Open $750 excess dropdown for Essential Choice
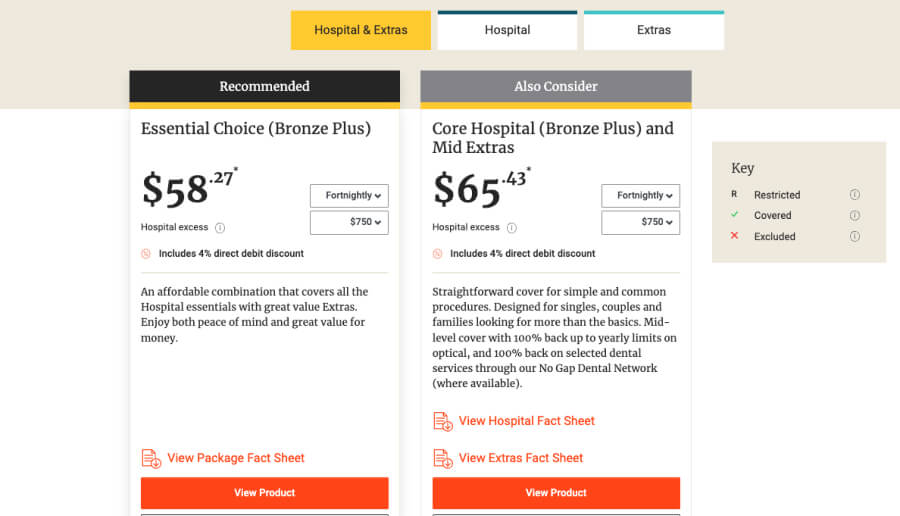900x516 pixels. (x=349, y=223)
